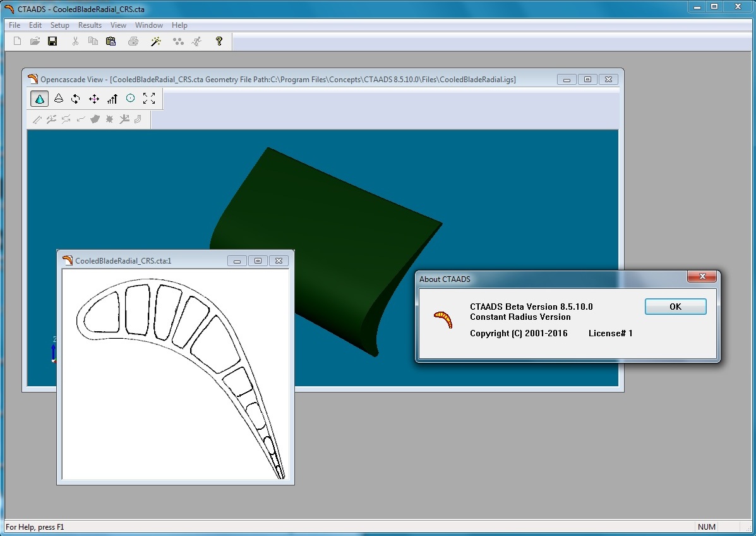This screenshot has width=756, height=536.
Task: Click the CooledBladeRadial_CRS.cta:1 window title
Action: [123, 261]
